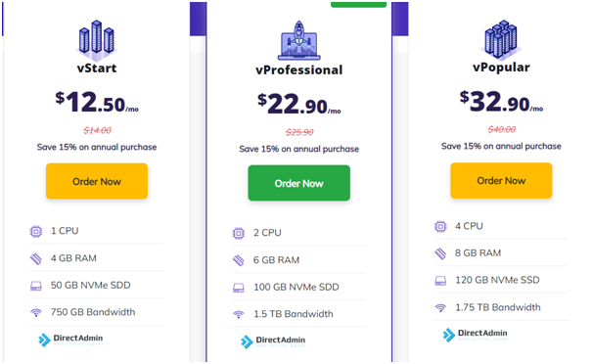
Task: Click the CPU chip icon under vStart
Action: coord(36,231)
